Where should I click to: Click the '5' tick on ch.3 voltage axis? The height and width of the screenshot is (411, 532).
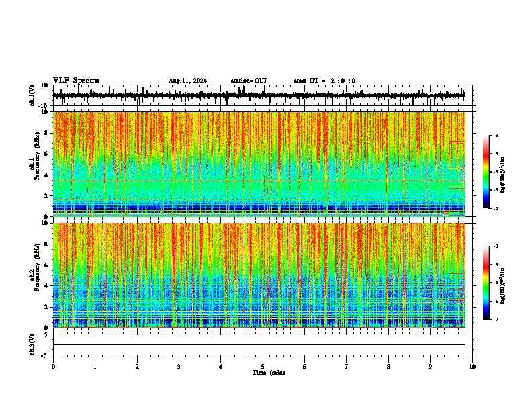tap(46, 334)
